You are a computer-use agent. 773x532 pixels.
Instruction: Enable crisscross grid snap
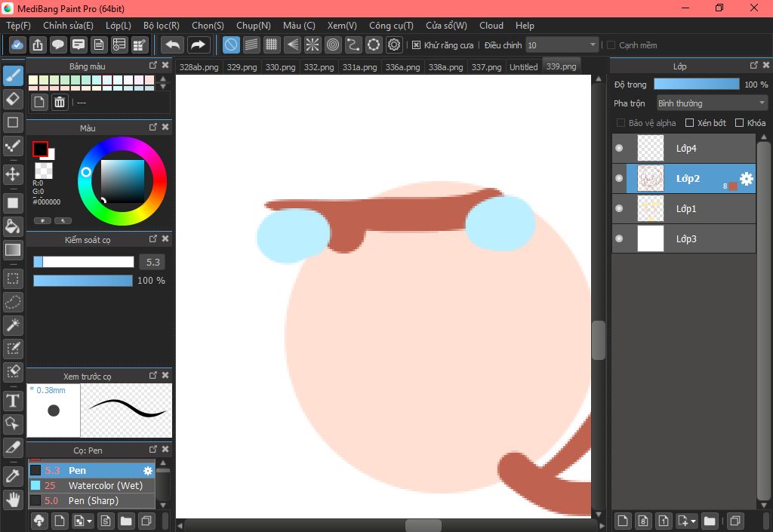click(271, 45)
